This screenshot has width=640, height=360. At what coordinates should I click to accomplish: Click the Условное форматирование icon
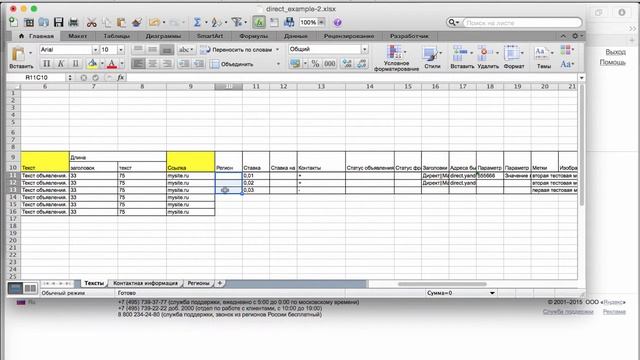point(394,53)
